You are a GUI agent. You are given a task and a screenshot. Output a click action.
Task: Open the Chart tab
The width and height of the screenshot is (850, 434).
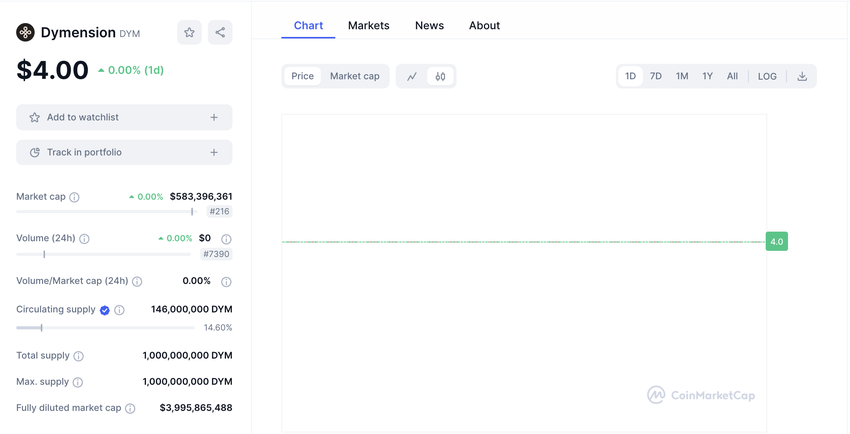pos(308,25)
